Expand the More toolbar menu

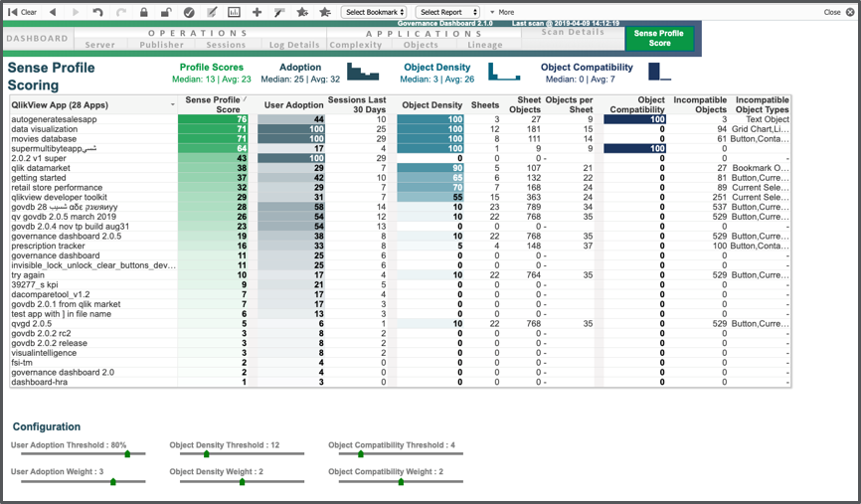point(502,12)
